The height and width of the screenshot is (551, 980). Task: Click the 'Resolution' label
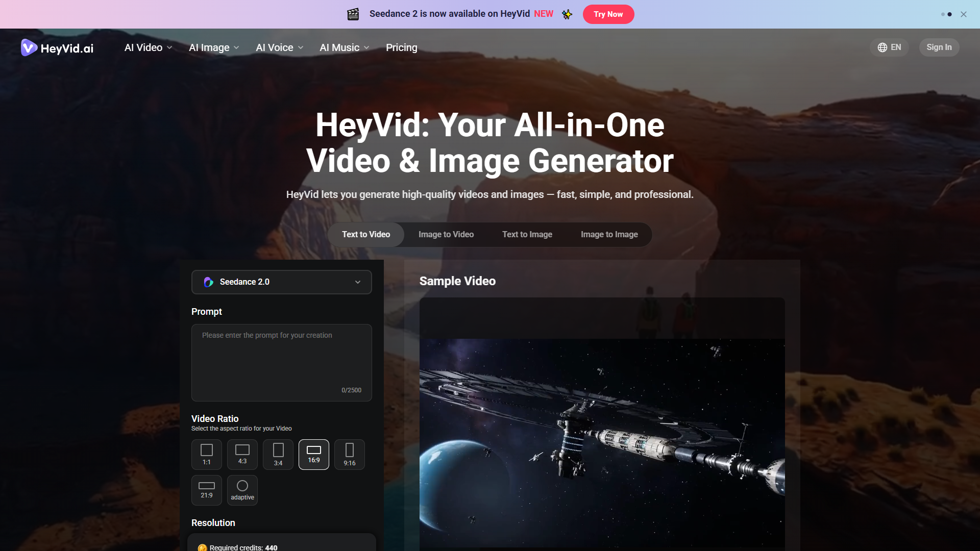[x=213, y=523]
